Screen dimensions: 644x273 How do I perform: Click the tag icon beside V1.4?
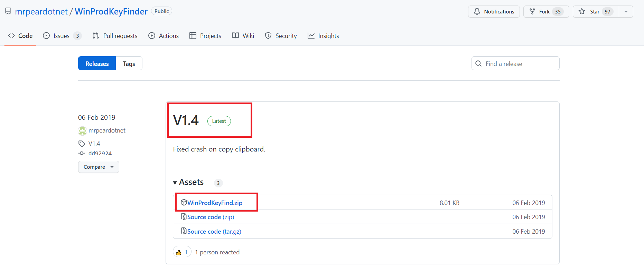click(x=82, y=144)
